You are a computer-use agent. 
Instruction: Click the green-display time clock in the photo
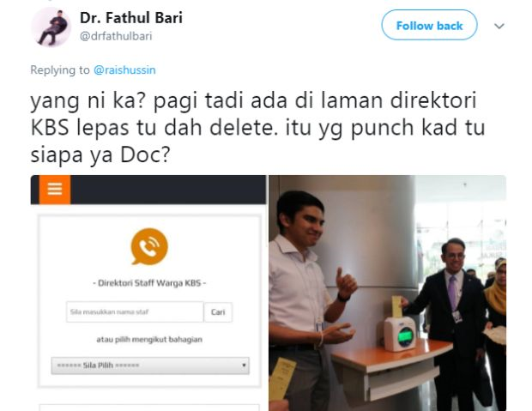click(401, 334)
